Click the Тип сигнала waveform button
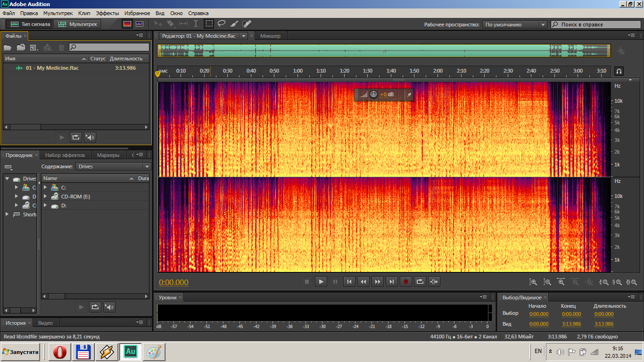 31,24
